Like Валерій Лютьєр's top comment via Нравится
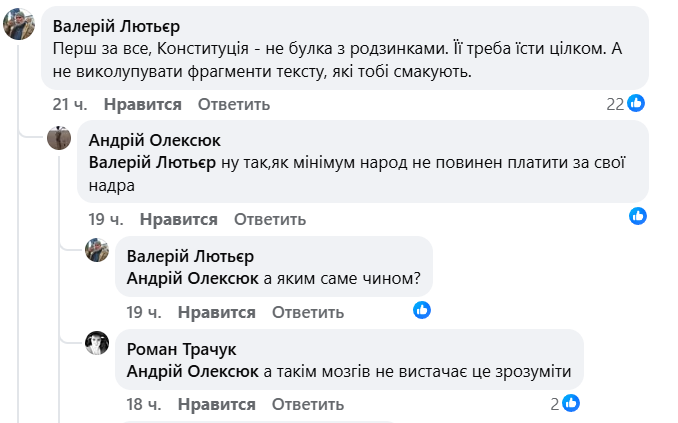The width and height of the screenshot is (678, 423). [142, 105]
